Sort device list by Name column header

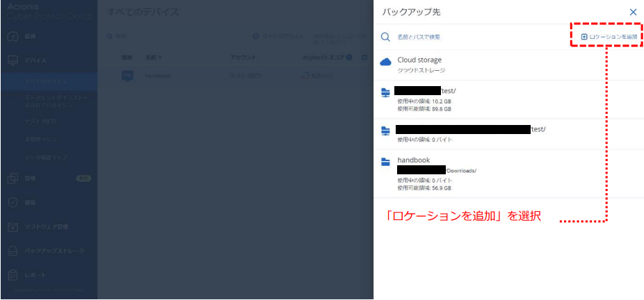tap(154, 57)
